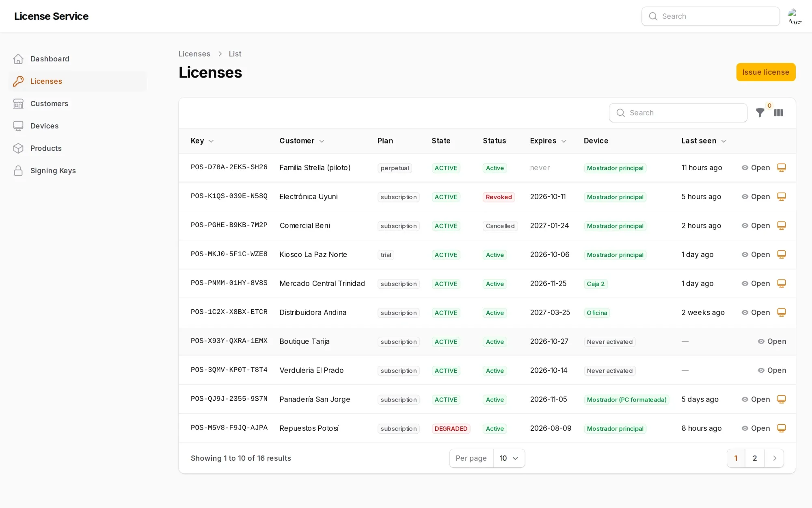Click the Signing Keys lock icon
The height and width of the screenshot is (508, 812).
(18, 171)
